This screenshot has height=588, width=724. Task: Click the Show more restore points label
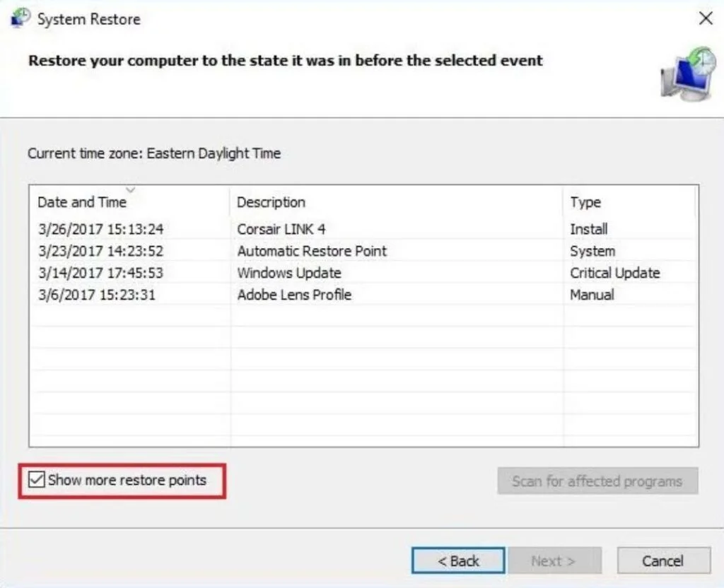click(124, 480)
